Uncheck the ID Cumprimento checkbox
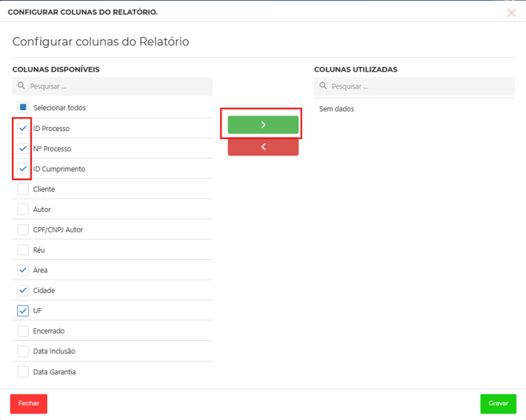Image resolution: width=526 pixels, height=420 pixels. pos(24,169)
